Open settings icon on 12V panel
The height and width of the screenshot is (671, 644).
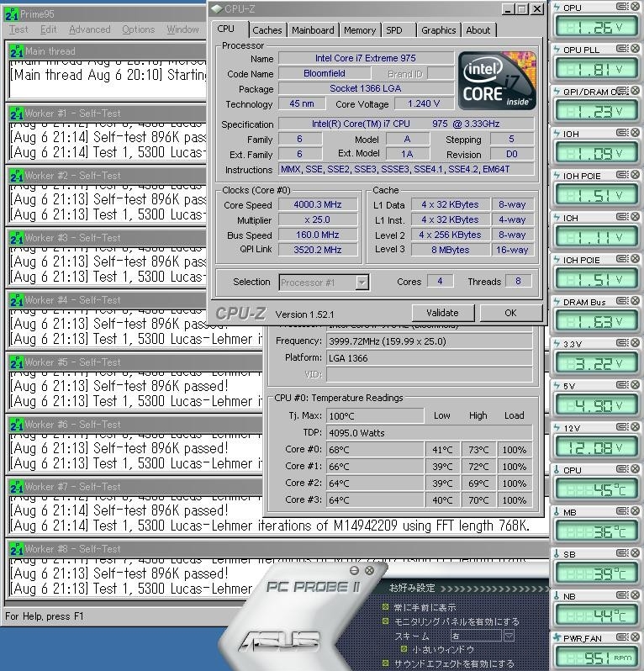[x=622, y=427]
